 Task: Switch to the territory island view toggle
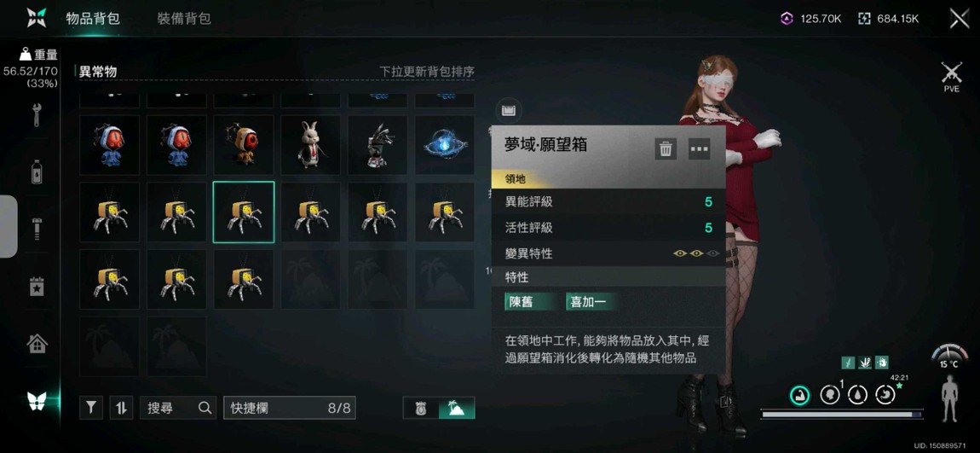[x=457, y=408]
